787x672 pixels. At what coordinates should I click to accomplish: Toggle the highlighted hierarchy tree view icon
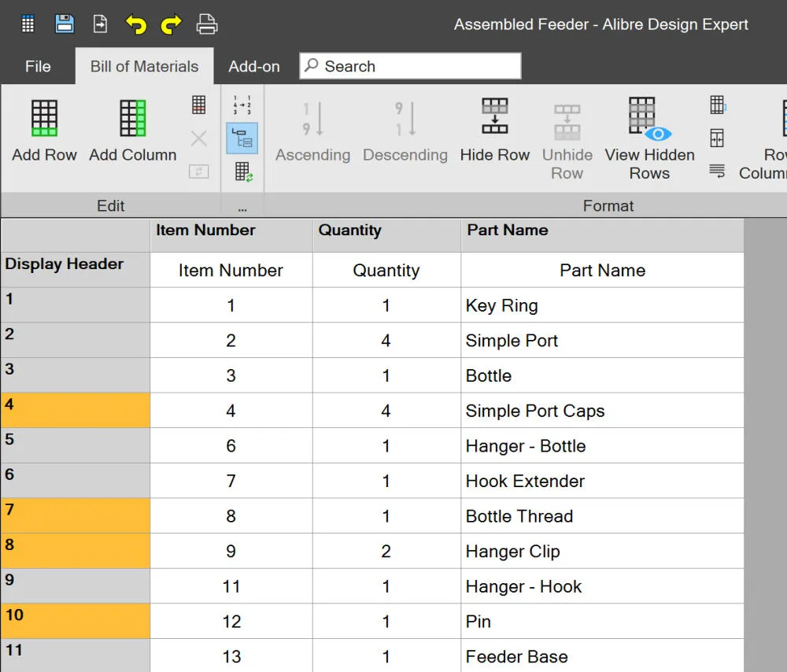pyautogui.click(x=242, y=138)
